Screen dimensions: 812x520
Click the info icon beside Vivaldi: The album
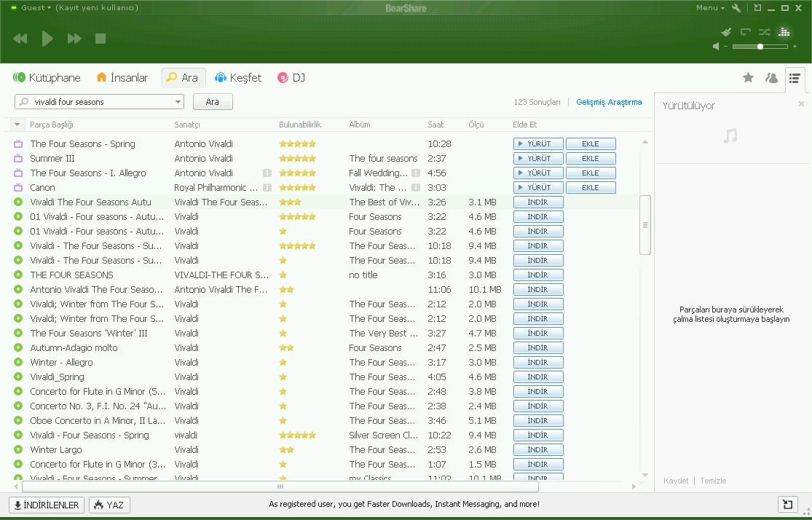tap(416, 187)
